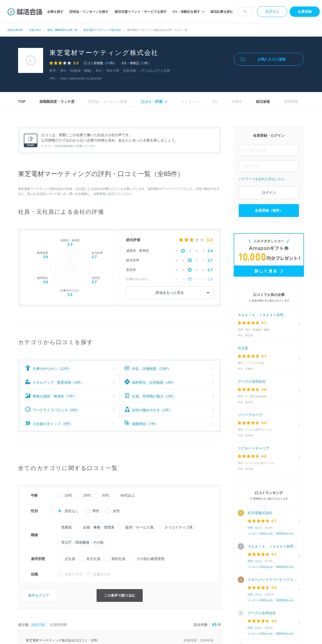322x644 pixels.
Task: Click rank 1 badge for 任天堂株式会社
Action: coord(241,513)
